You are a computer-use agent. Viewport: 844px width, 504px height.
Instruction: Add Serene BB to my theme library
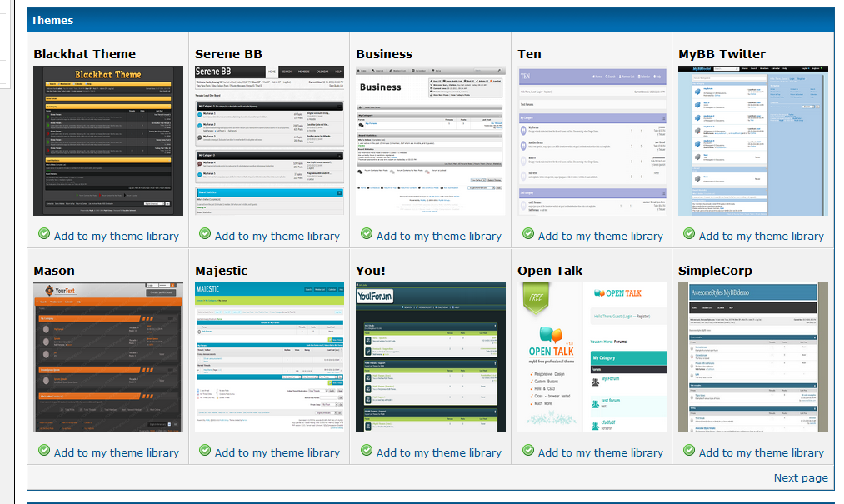coord(277,236)
